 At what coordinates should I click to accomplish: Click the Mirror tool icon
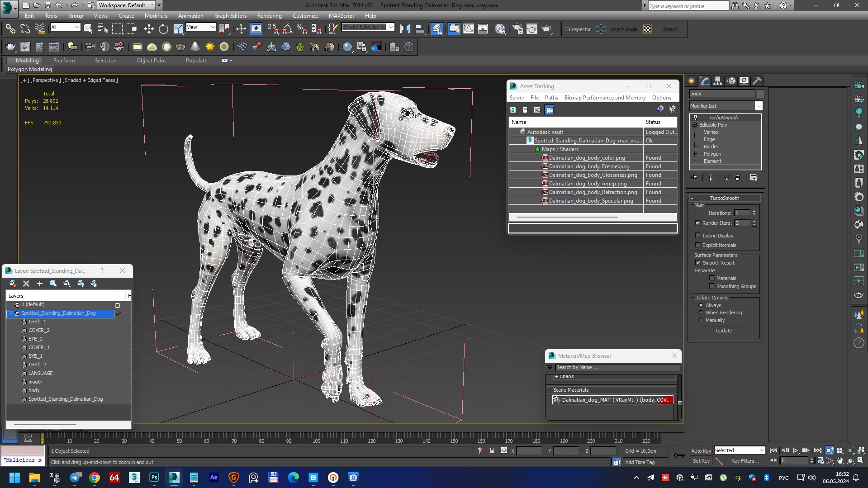tap(405, 29)
